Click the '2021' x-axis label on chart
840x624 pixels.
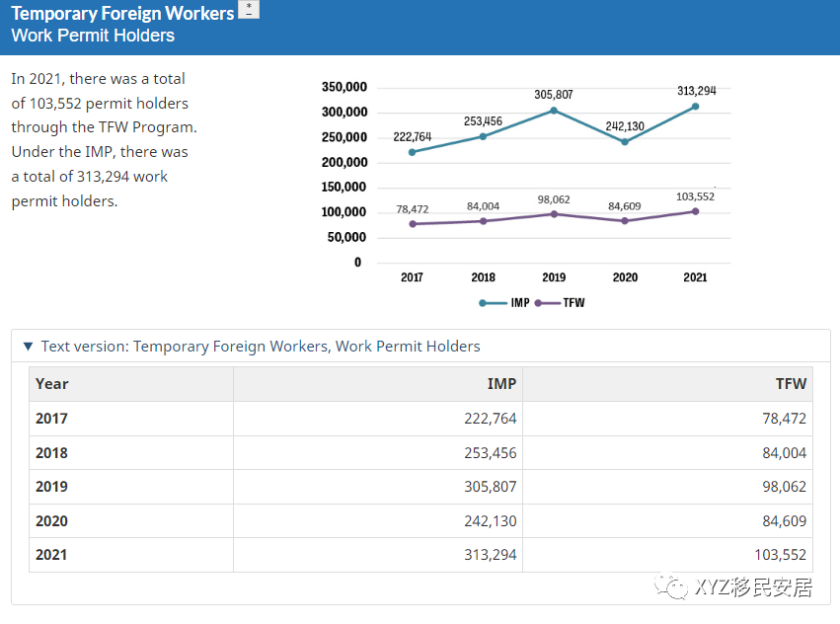click(695, 277)
